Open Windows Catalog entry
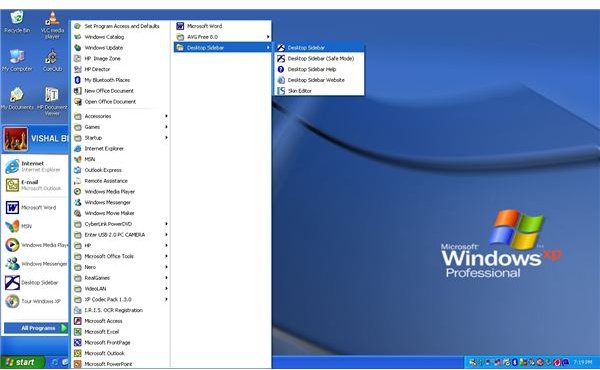 click(x=121, y=37)
